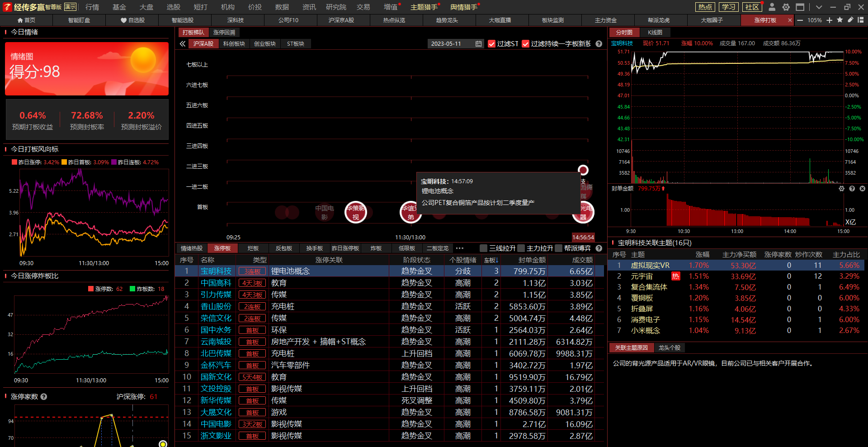The height and width of the screenshot is (447, 868).
Task: Zoom in with the plus icon
Action: pyautogui.click(x=829, y=20)
